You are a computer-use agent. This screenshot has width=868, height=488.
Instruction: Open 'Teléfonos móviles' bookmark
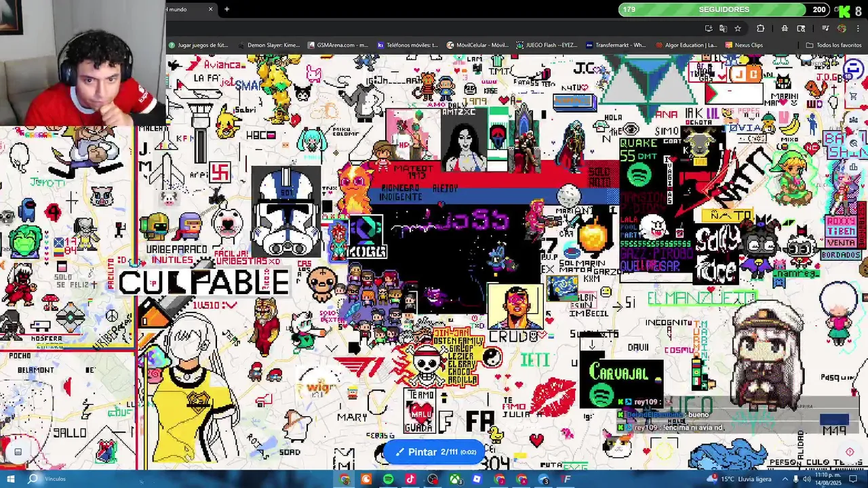pos(408,45)
